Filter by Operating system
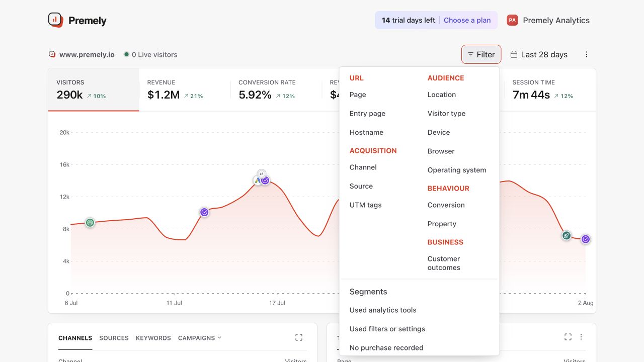This screenshot has height=362, width=644. (457, 170)
